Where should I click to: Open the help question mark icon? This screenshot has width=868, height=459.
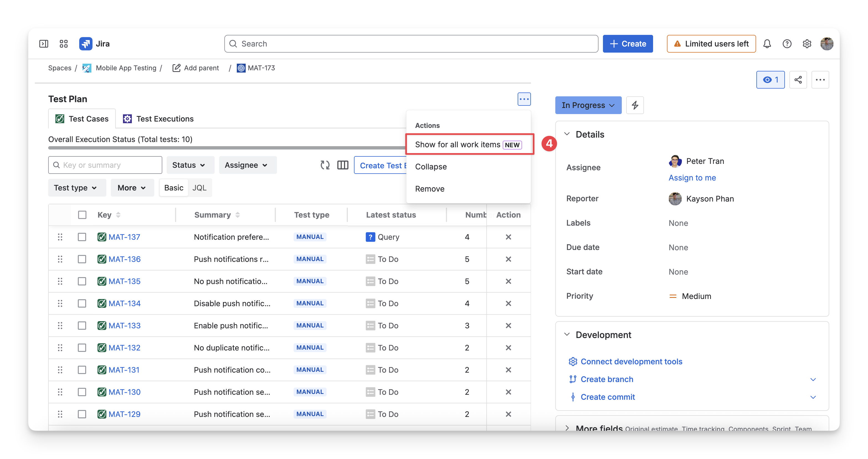pos(787,44)
